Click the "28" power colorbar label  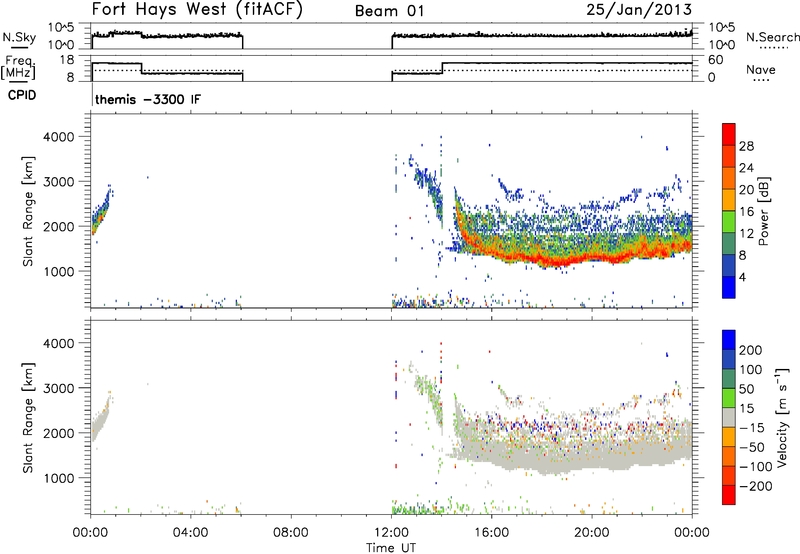746,146
